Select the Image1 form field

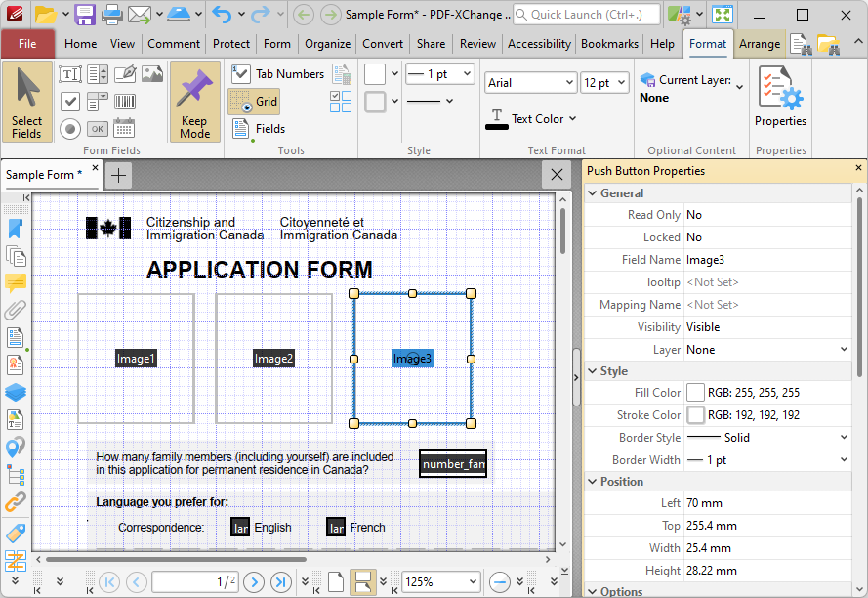136,359
